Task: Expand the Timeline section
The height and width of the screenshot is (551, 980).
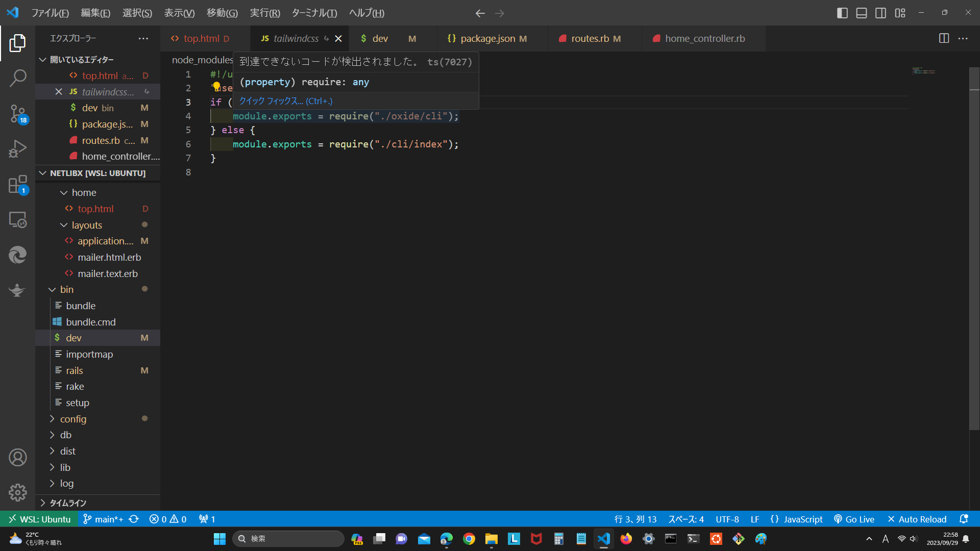Action: point(43,503)
